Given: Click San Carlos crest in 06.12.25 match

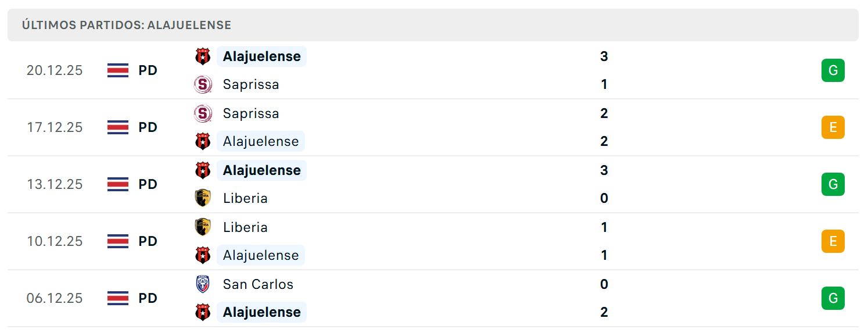Looking at the screenshot, I should (x=202, y=284).
